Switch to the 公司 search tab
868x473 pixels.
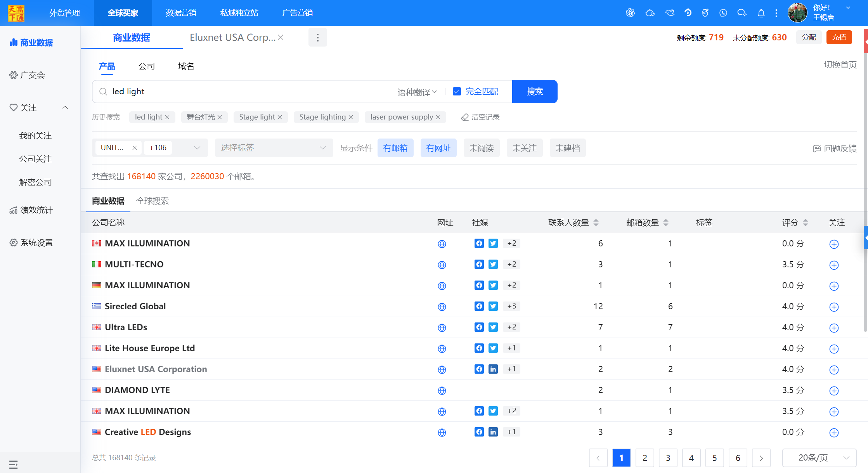pos(147,66)
